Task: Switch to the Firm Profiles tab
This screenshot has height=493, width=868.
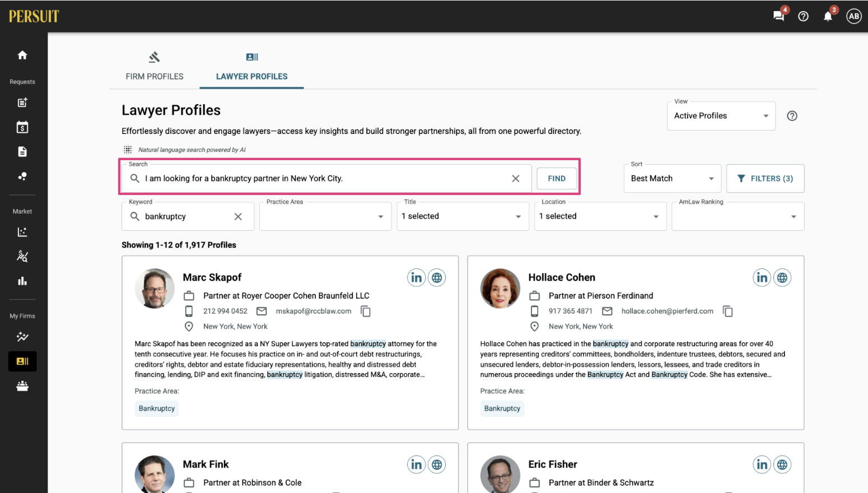Action: (x=155, y=67)
